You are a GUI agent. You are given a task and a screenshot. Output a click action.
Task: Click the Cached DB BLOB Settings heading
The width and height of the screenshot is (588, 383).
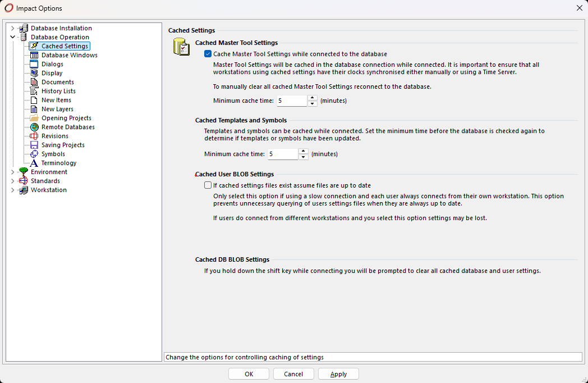point(232,259)
